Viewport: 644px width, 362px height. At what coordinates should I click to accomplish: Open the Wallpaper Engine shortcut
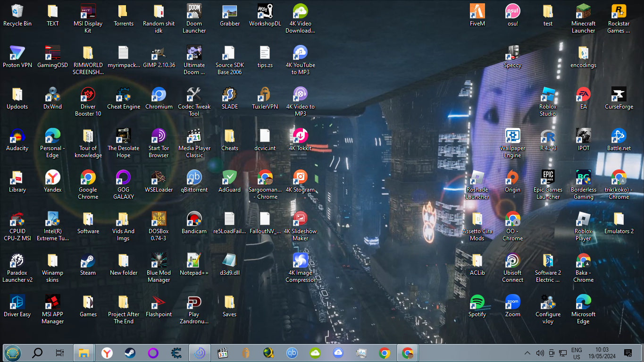click(512, 136)
